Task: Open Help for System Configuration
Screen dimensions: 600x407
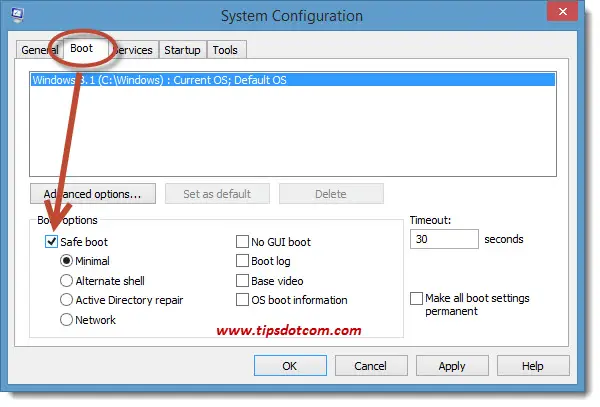Action: click(533, 366)
